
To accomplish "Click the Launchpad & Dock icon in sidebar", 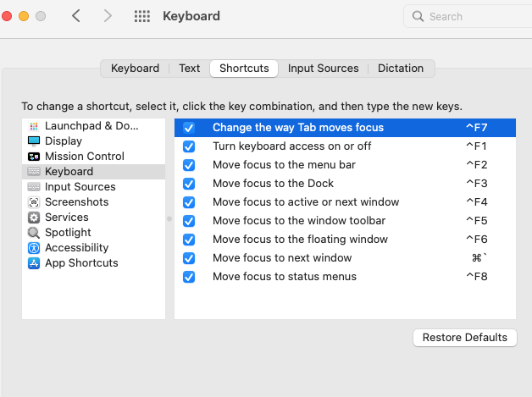I will coord(34,126).
